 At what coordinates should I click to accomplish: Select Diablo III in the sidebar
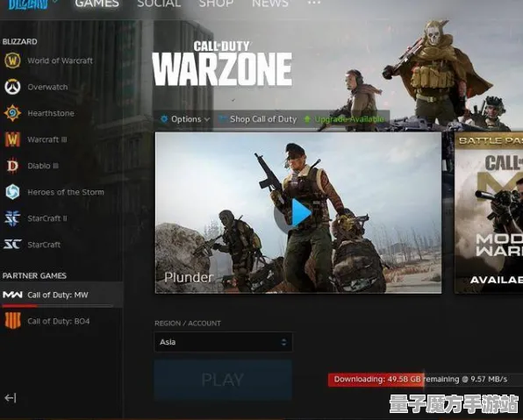(61, 166)
